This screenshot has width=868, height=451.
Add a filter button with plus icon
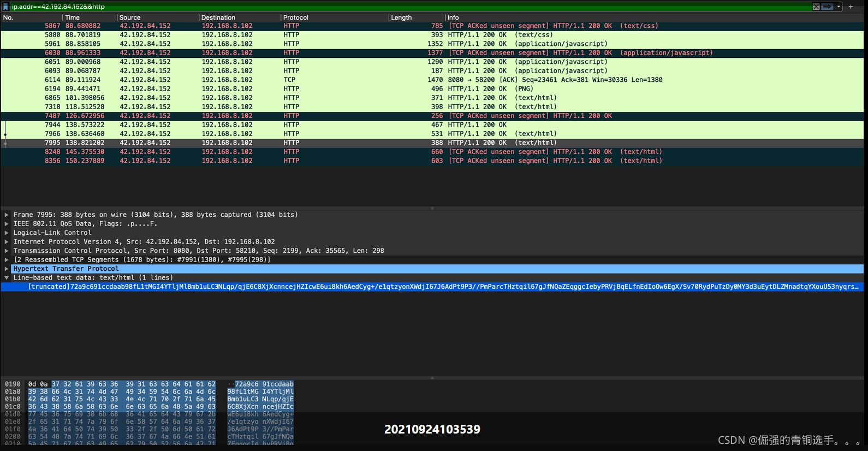[851, 7]
